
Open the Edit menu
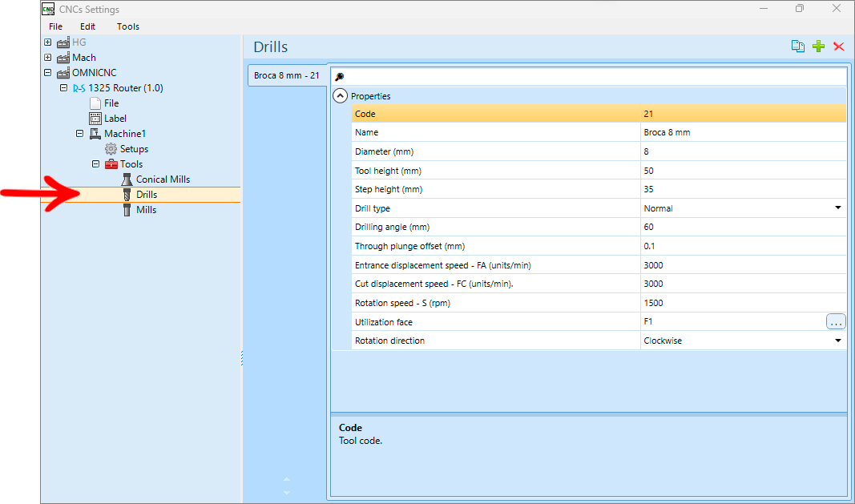click(87, 26)
